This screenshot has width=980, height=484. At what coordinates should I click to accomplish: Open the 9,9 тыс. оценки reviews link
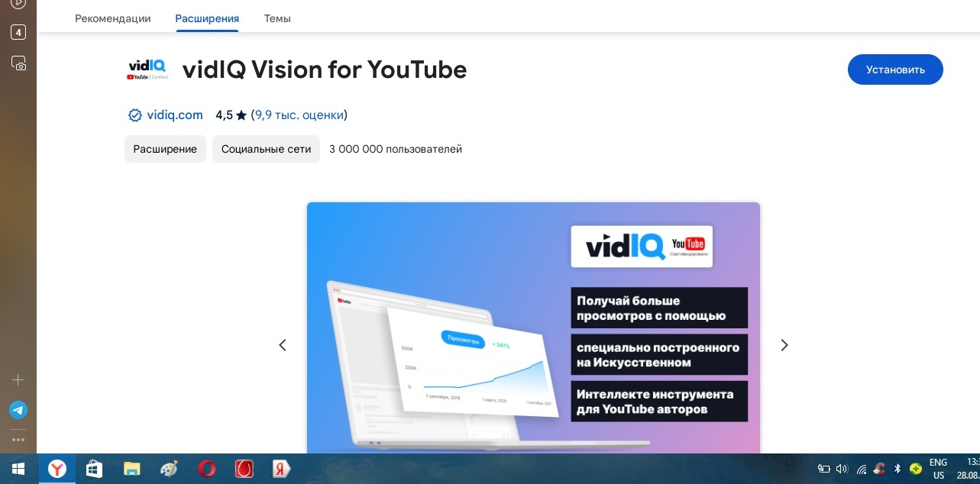[299, 115]
